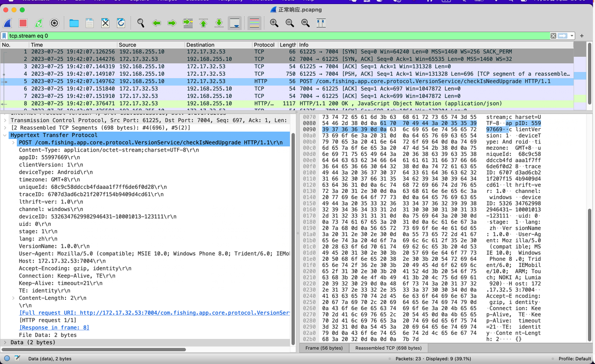Expand the Content-Length: 2 node
The width and height of the screenshot is (595, 364).
13,298
